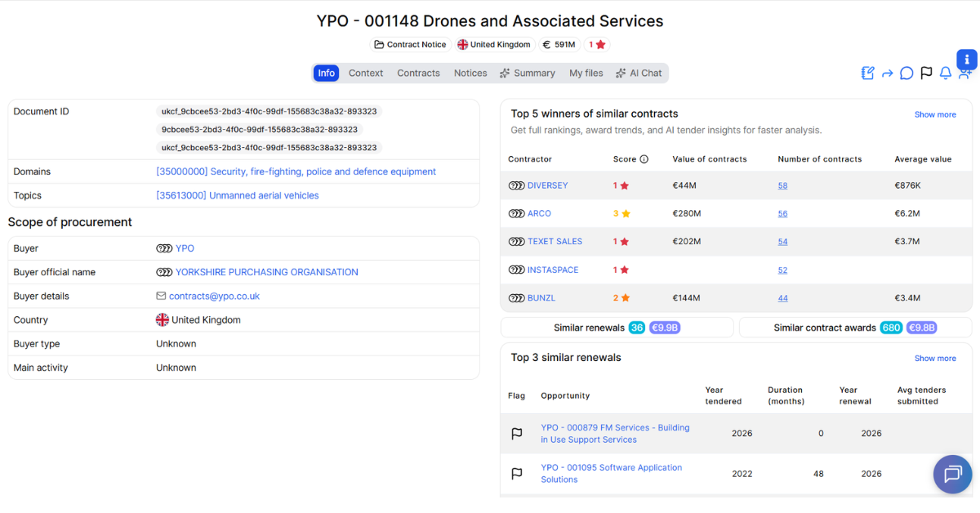Viewport: 980px width, 513px height.
Task: Open the Similar renewals button
Action: coord(617,328)
